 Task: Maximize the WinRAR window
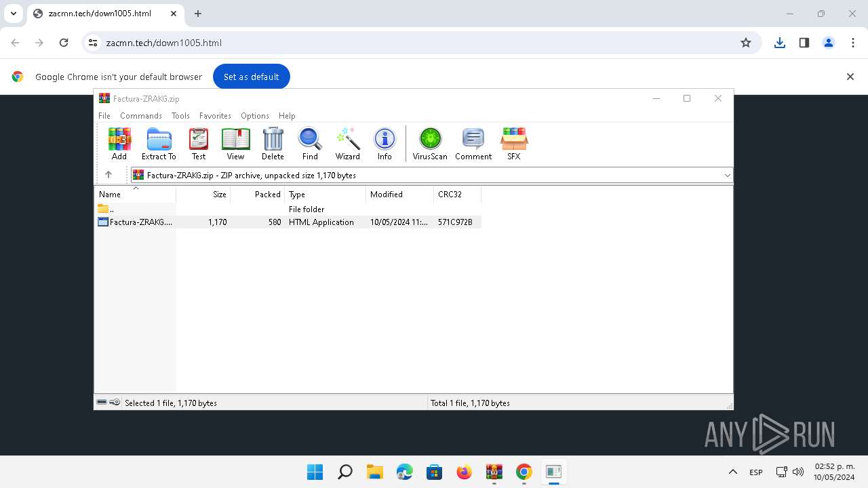tap(687, 98)
